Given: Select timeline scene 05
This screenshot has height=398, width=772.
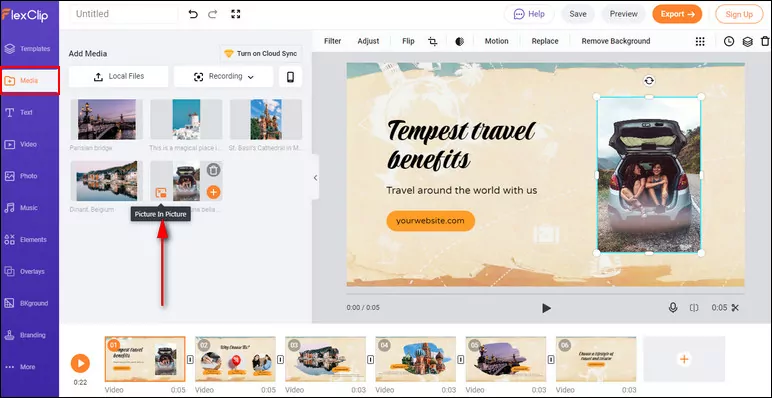Looking at the screenshot, I should tap(506, 359).
